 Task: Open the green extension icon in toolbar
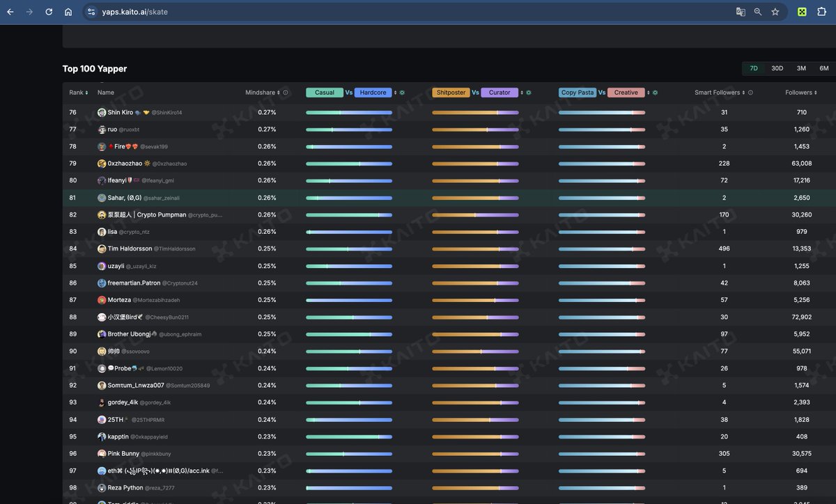point(803,12)
